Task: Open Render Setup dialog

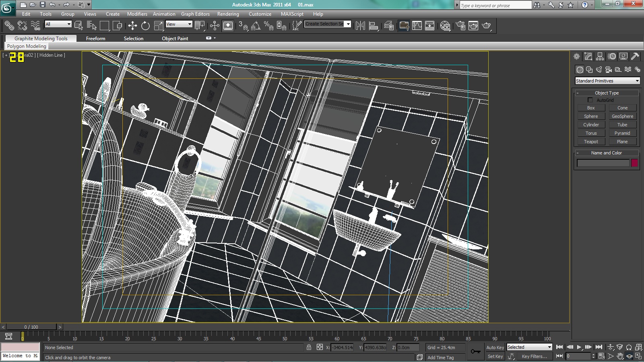Action: pos(460,26)
